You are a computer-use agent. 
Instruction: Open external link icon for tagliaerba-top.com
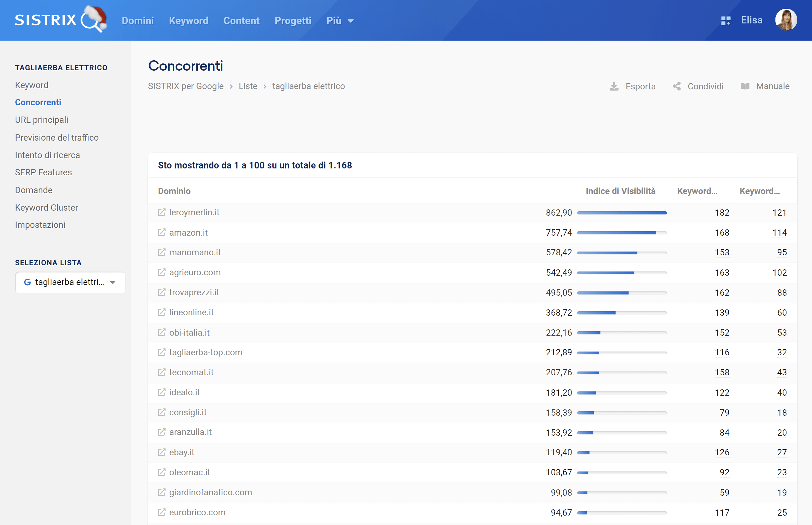click(161, 352)
